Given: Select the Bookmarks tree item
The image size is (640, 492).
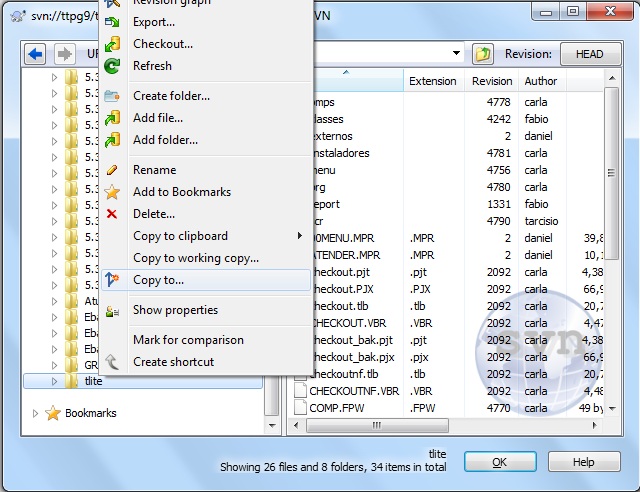Looking at the screenshot, I should point(91,413).
